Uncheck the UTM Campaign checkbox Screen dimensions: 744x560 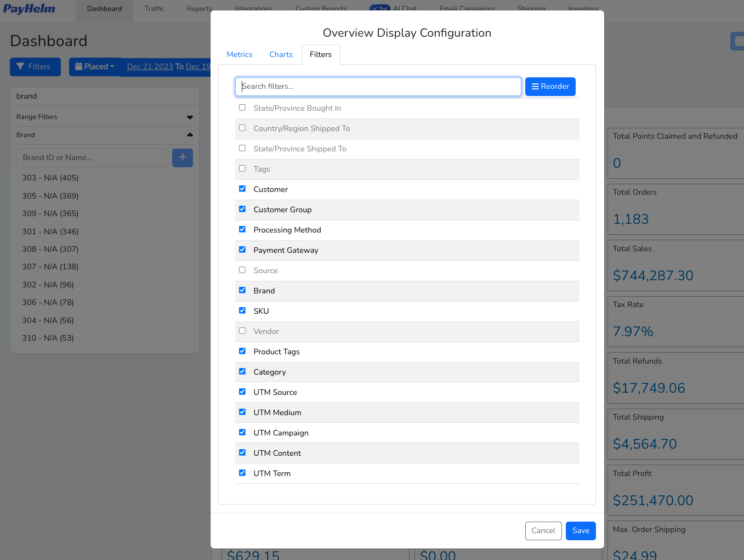(x=242, y=432)
